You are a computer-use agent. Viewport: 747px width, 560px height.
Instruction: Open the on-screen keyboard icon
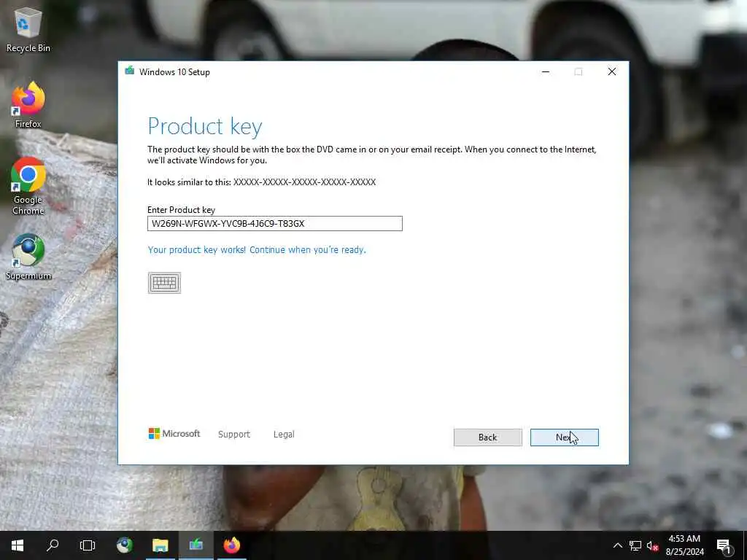tap(164, 283)
